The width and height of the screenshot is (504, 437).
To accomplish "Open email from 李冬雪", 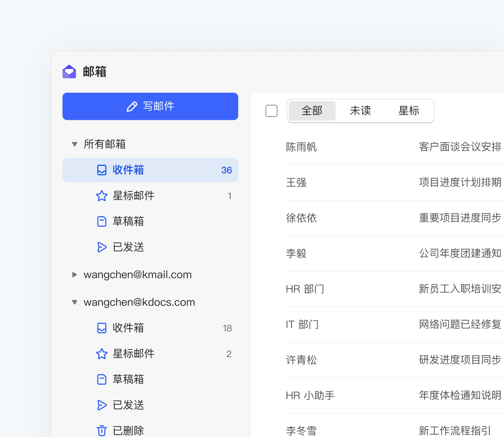I will 301,431.
